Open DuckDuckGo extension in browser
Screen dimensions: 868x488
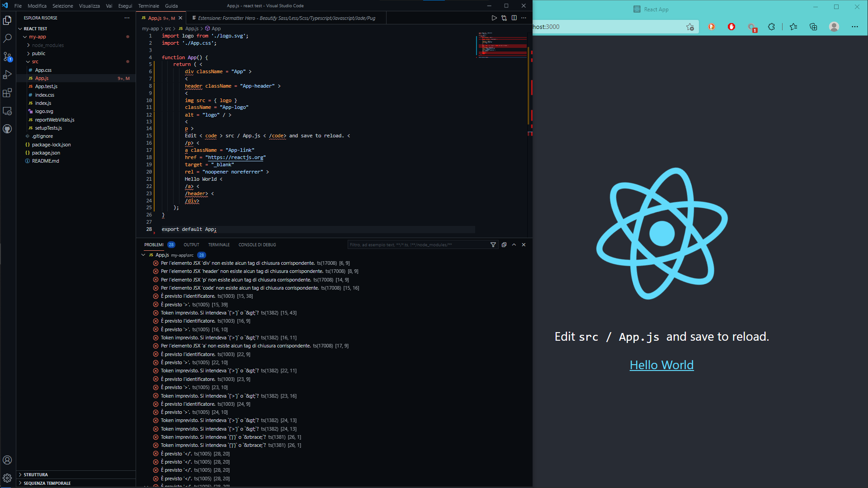tap(712, 27)
